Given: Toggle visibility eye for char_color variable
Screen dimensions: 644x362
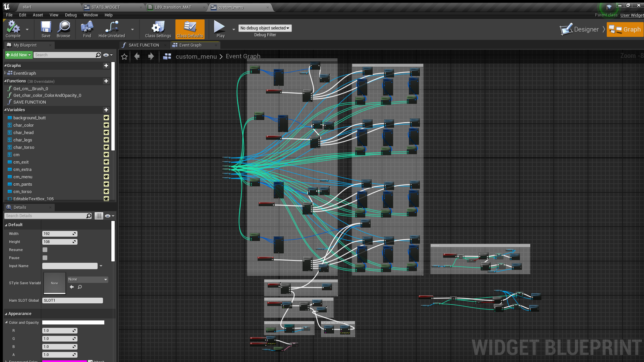Looking at the screenshot, I should tap(106, 125).
